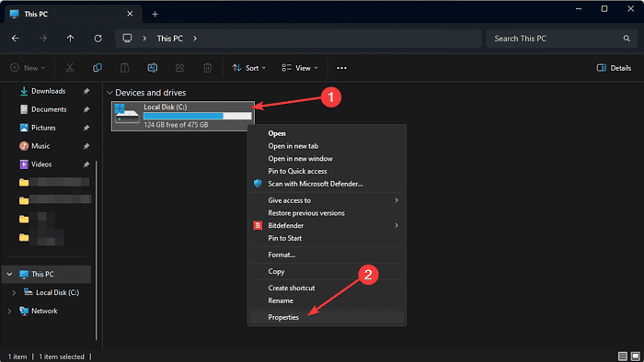Click the pin next to Documents
644x362 pixels.
click(86, 109)
